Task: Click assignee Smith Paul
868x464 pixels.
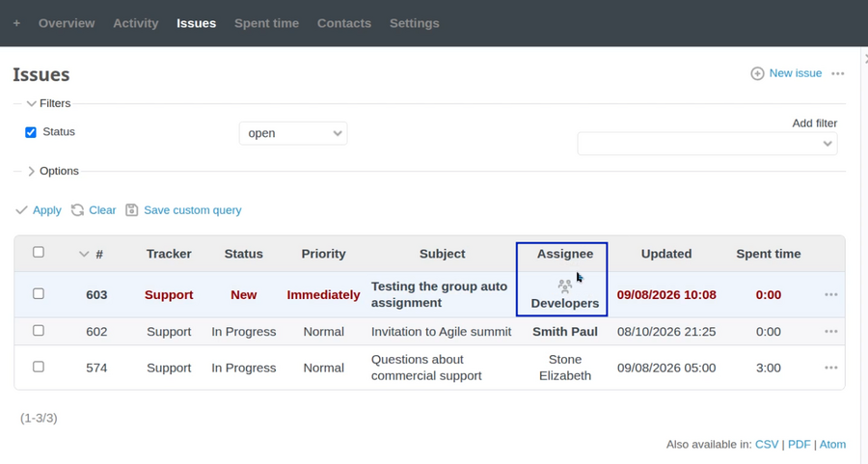Action: 564,332
